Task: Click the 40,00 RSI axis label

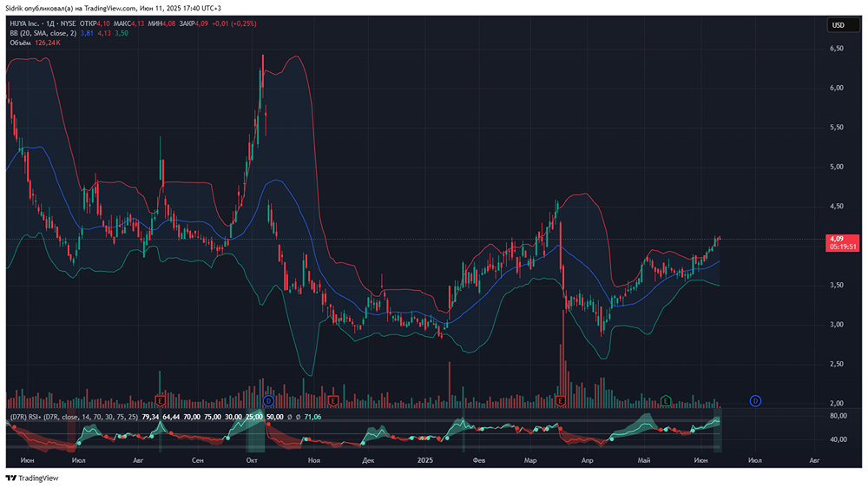Action: point(838,440)
